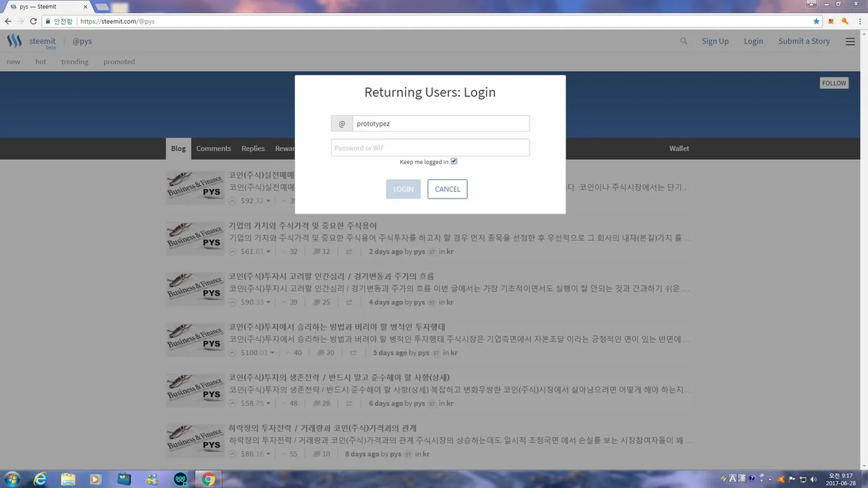
Task: Open the MetaMask fox extension
Action: click(831, 21)
